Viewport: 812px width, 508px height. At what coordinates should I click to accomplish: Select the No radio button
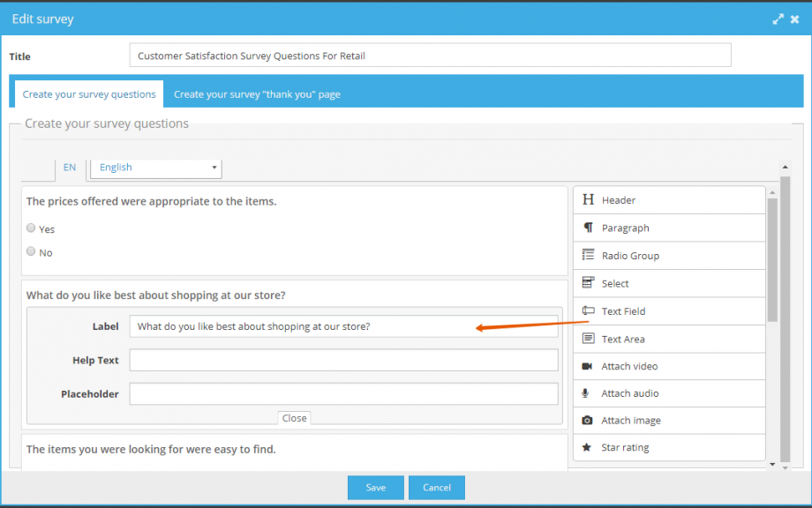pyautogui.click(x=31, y=251)
